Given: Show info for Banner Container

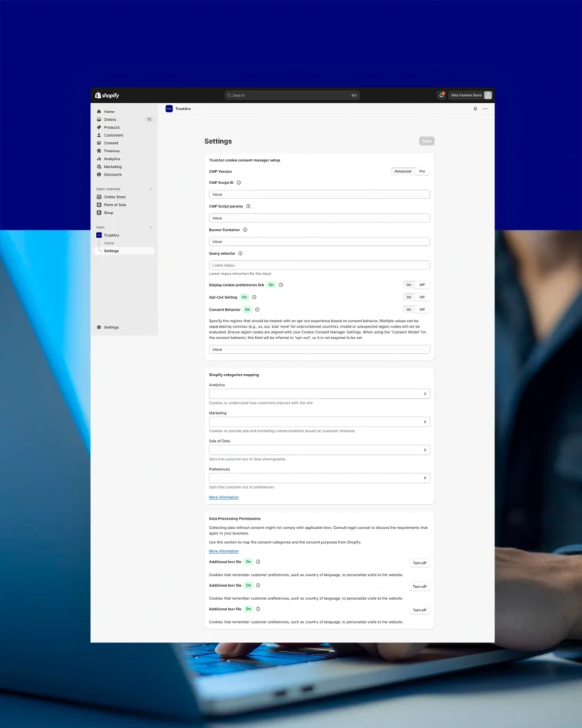Looking at the screenshot, I should [x=245, y=230].
